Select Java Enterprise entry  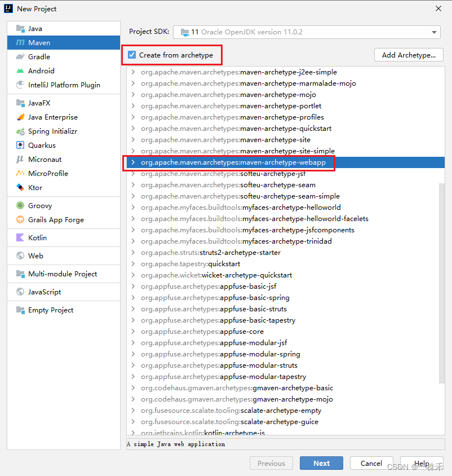pos(64,117)
